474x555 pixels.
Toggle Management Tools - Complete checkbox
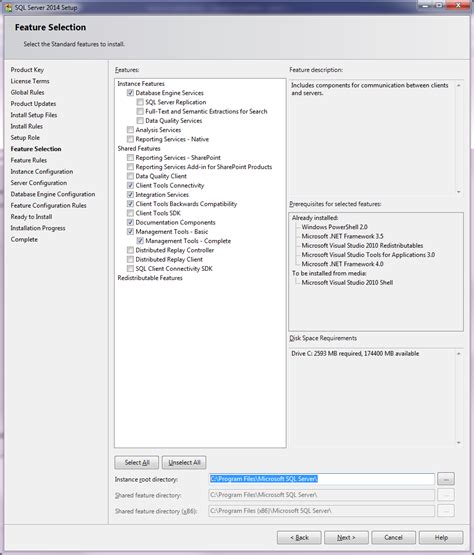coord(140,241)
